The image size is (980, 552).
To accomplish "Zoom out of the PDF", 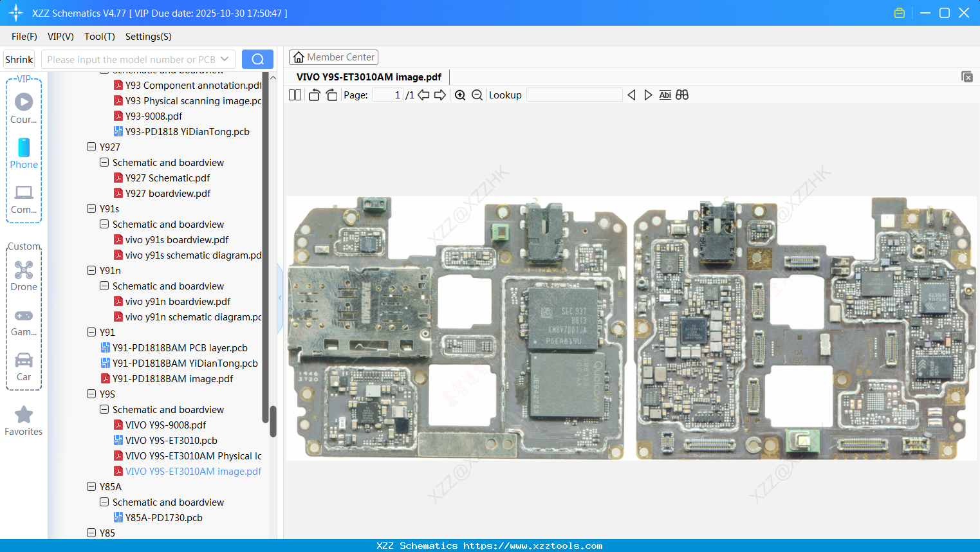I will click(x=477, y=95).
